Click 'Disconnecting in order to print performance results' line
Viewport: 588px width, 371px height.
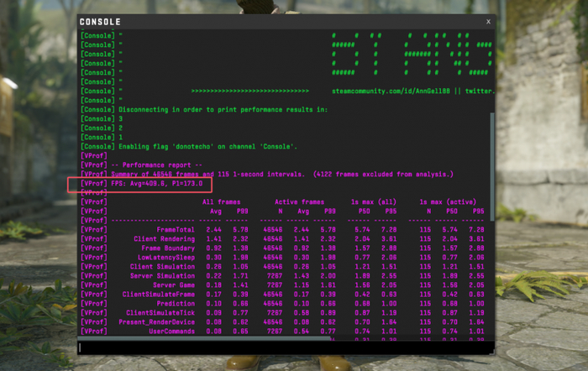pos(223,110)
